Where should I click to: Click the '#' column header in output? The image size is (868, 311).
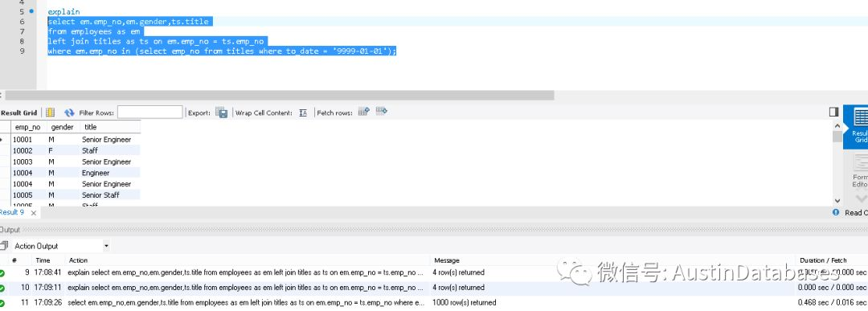coord(14,260)
